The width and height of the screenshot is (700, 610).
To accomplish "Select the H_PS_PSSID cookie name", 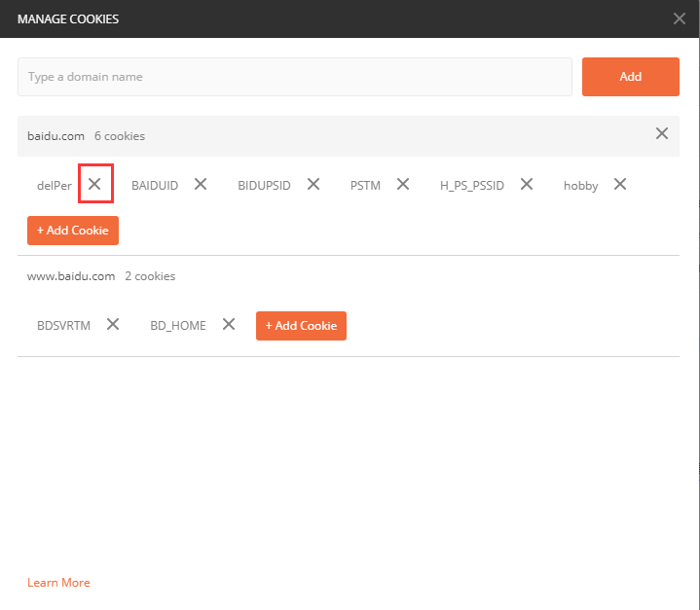I will point(472,186).
